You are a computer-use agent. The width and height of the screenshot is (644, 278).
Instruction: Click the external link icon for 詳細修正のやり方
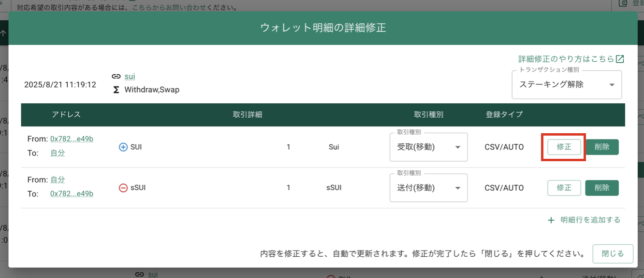[620, 59]
